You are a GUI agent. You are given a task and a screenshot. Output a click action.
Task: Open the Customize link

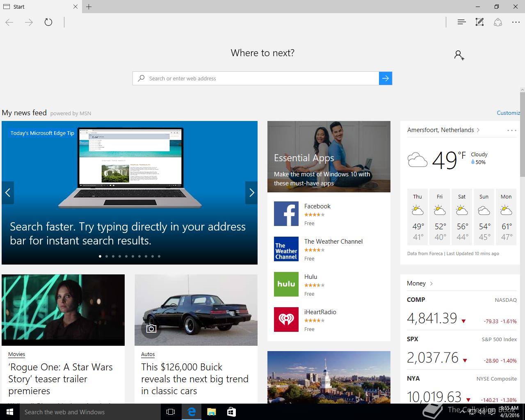(x=509, y=113)
